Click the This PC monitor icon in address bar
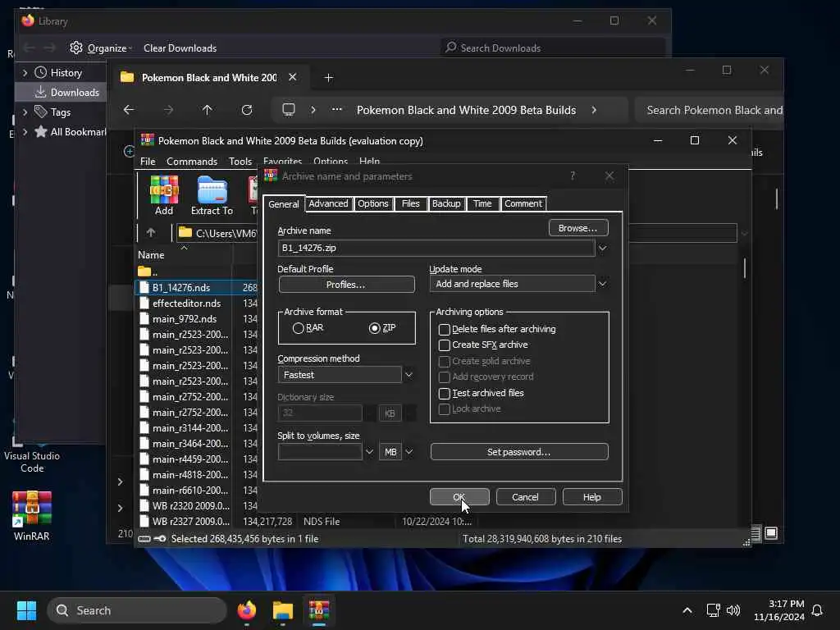 tap(289, 110)
